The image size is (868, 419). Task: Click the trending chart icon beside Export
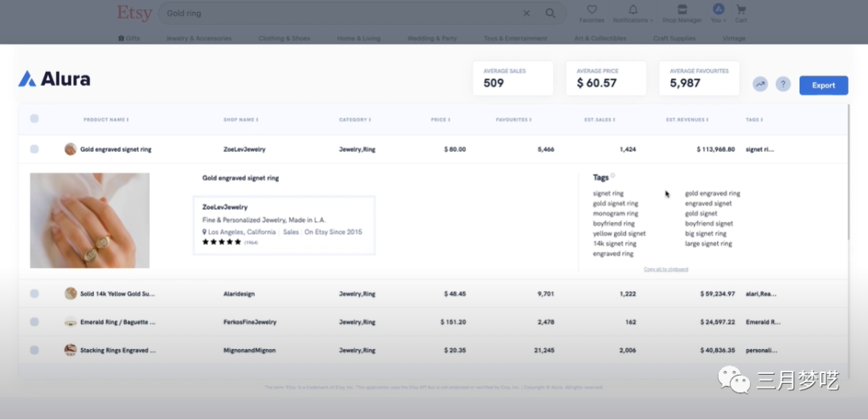click(x=759, y=84)
